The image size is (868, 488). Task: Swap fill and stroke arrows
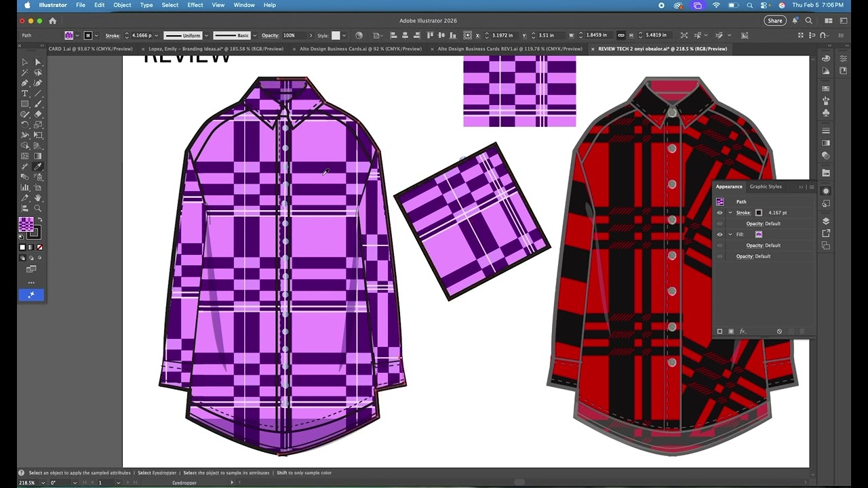pos(40,220)
